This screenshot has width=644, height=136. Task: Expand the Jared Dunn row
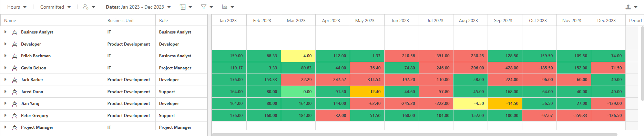point(5,91)
